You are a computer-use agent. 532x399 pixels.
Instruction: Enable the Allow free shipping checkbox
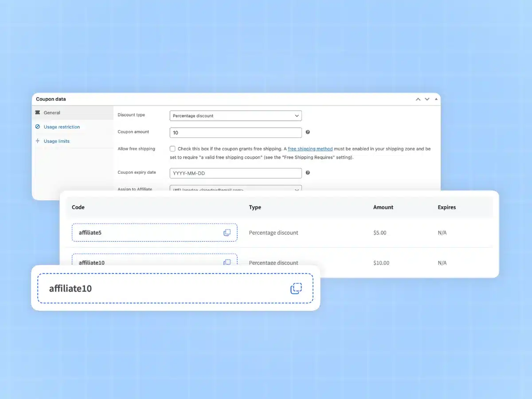click(x=172, y=149)
